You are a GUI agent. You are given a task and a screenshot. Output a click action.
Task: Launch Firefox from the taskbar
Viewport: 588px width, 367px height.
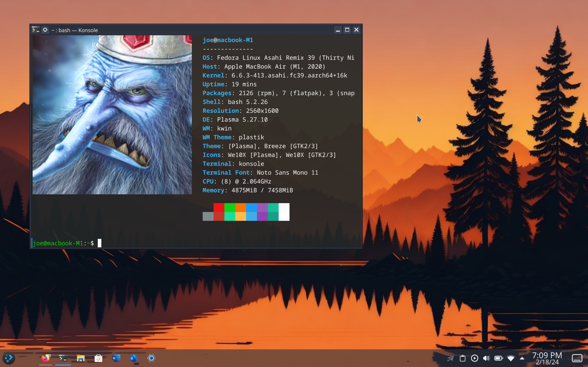[x=45, y=358]
